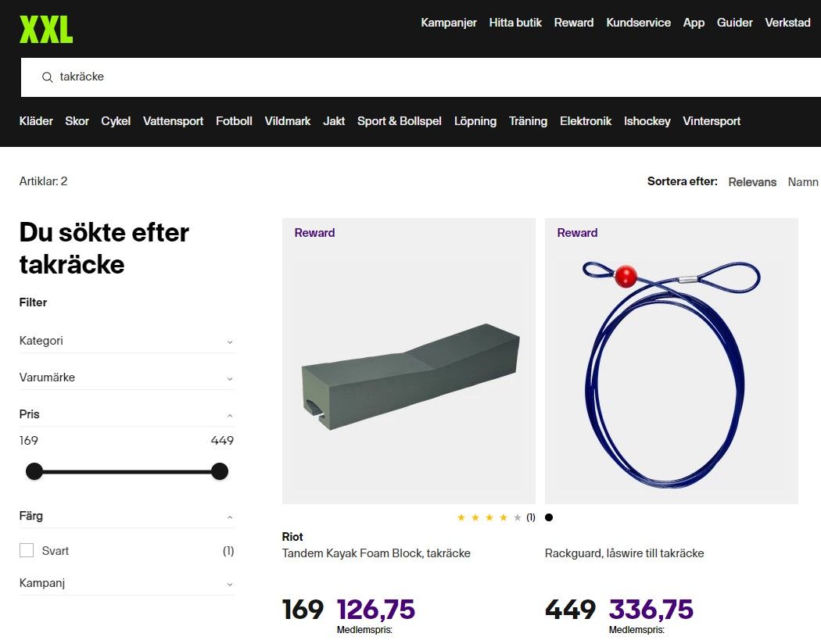The width and height of the screenshot is (821, 644).
Task: Expand the Varumärke filter
Action: 126,377
